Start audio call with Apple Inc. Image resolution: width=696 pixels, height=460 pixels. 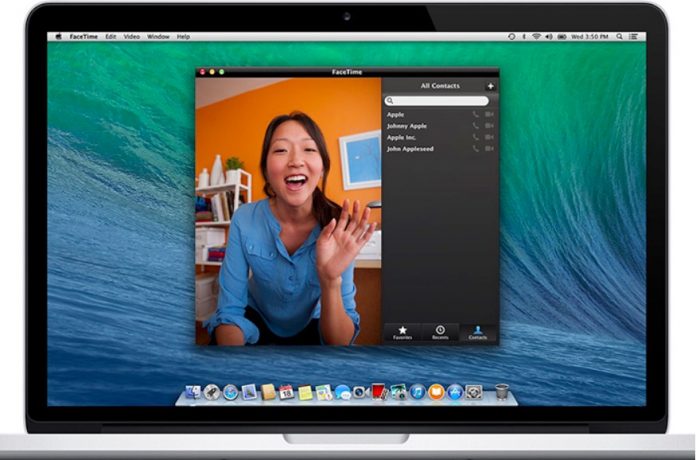pos(475,138)
